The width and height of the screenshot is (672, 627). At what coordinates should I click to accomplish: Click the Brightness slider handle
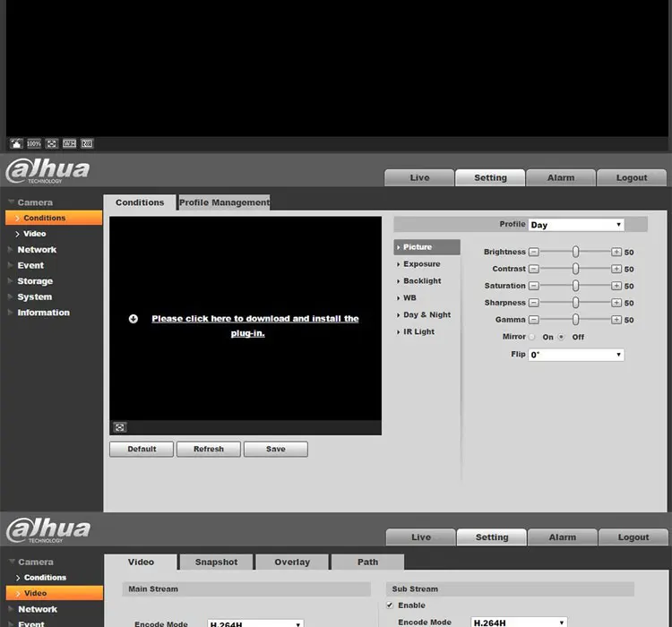click(575, 252)
